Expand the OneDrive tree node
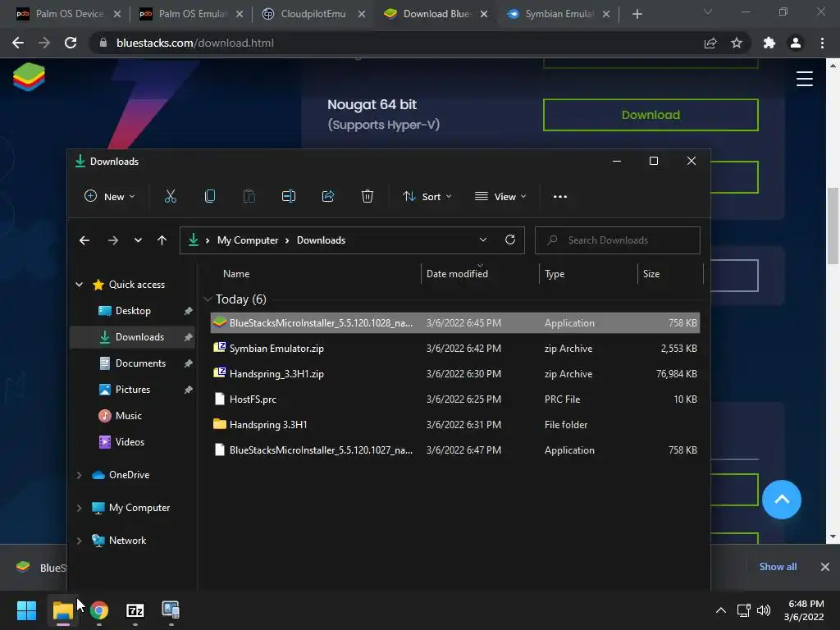Viewport: 840px width, 630px height. tap(80, 475)
